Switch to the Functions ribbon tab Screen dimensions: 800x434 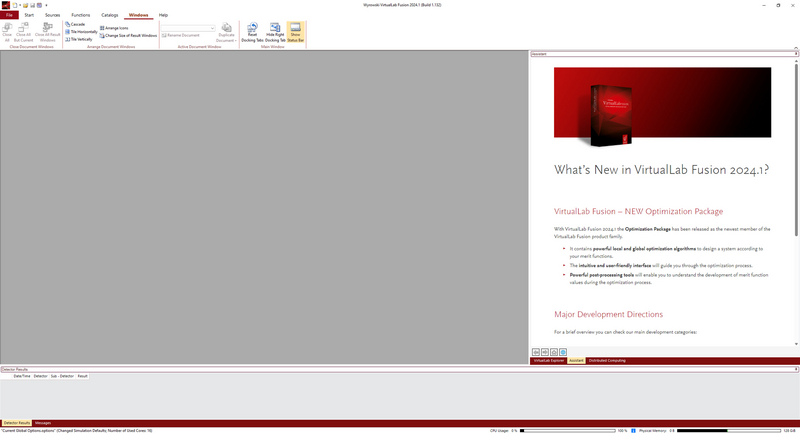(81, 15)
